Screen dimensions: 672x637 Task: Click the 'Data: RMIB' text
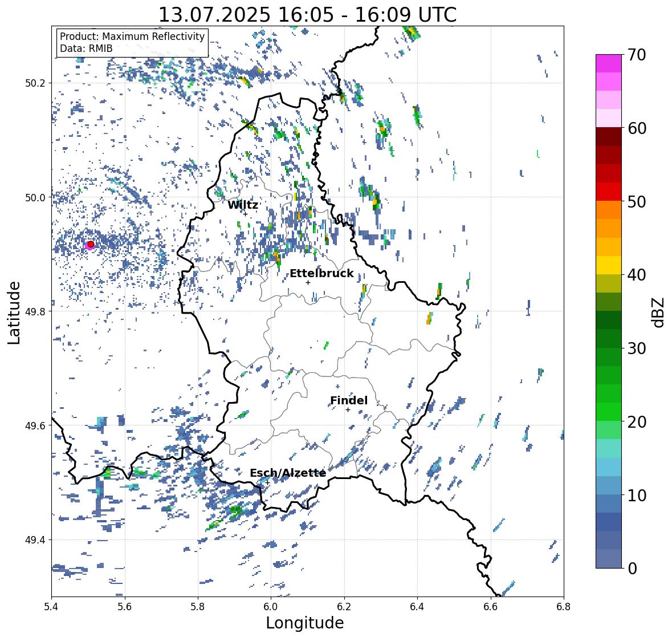86,48
